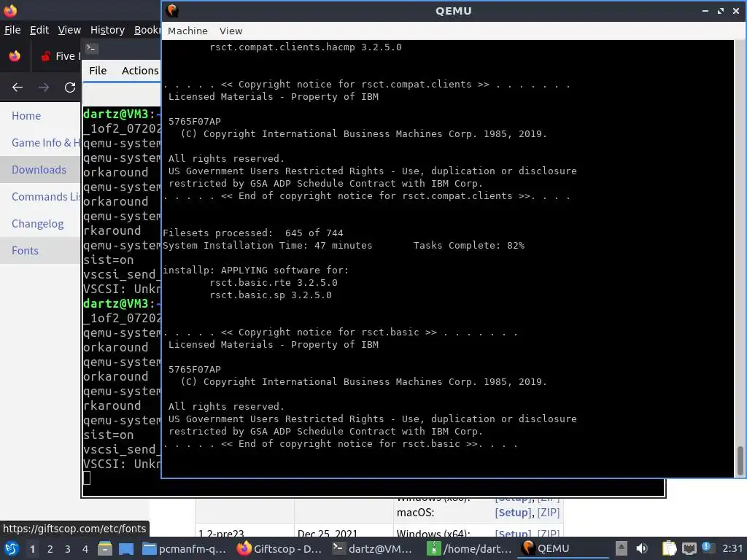
Task: Click macOS ZIP download link
Action: coord(549,513)
